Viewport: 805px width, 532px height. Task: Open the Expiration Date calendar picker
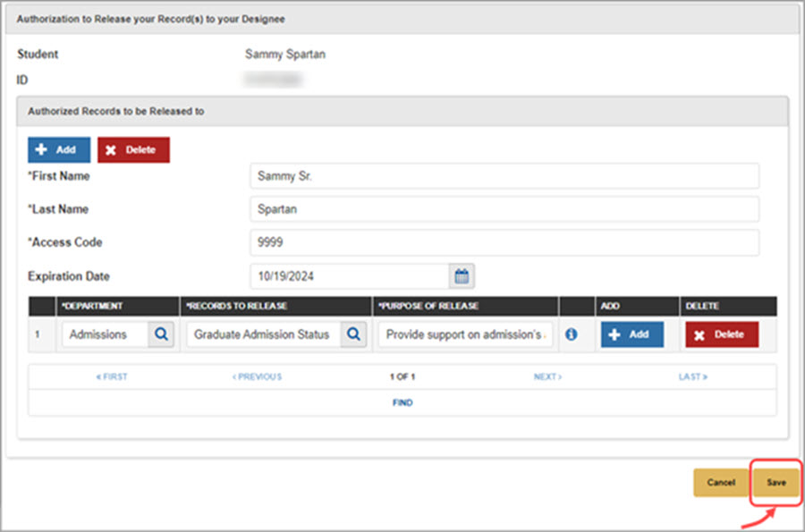click(462, 276)
